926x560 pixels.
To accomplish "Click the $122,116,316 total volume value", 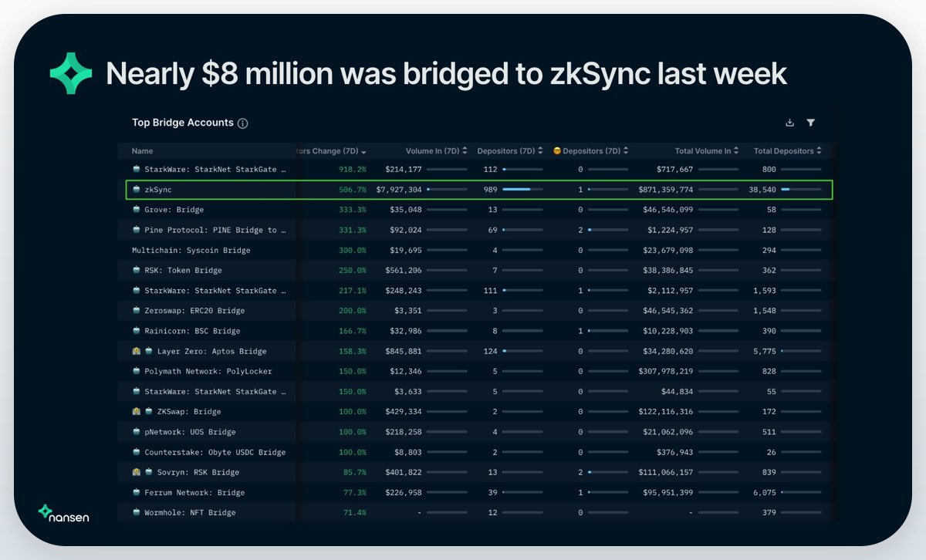I will [665, 411].
